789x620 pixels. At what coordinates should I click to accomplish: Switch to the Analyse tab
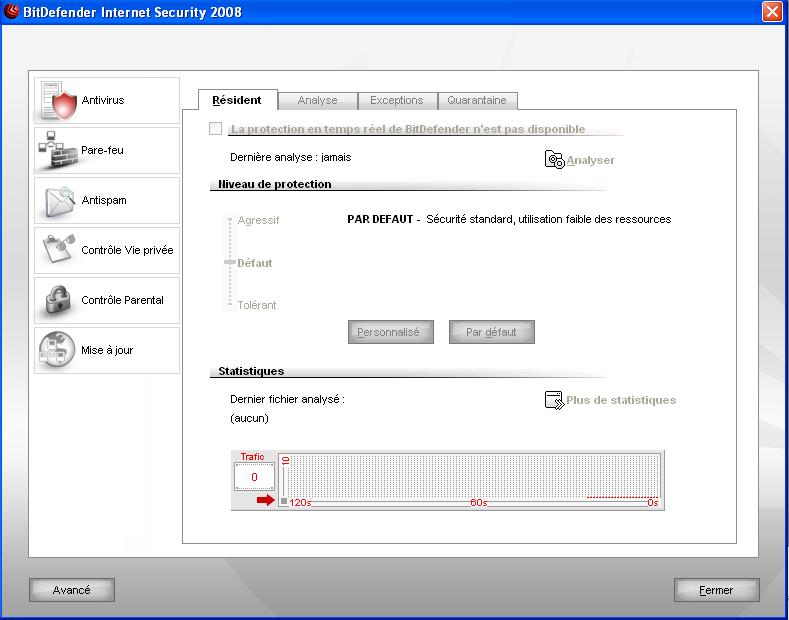pos(318,100)
